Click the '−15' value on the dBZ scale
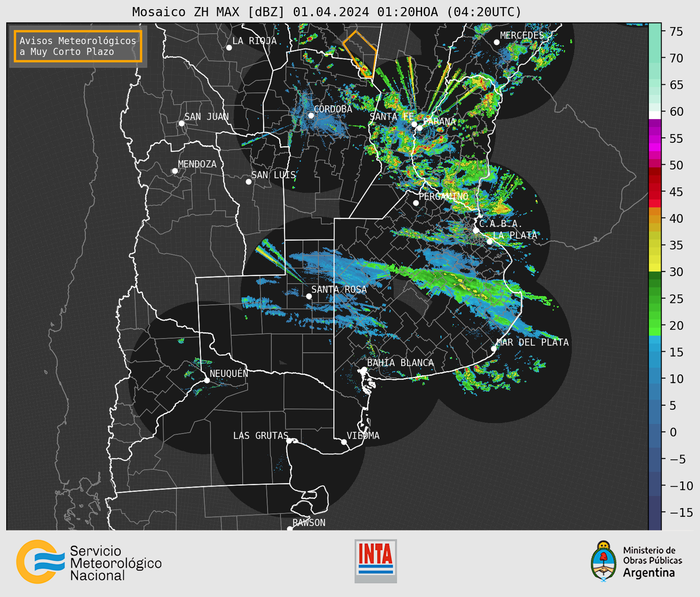 (681, 512)
